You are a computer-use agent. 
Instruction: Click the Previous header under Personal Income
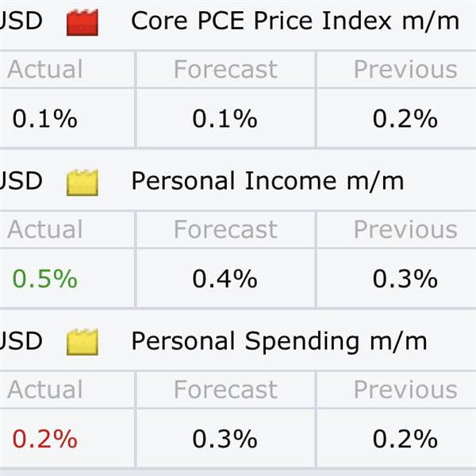pyautogui.click(x=405, y=229)
